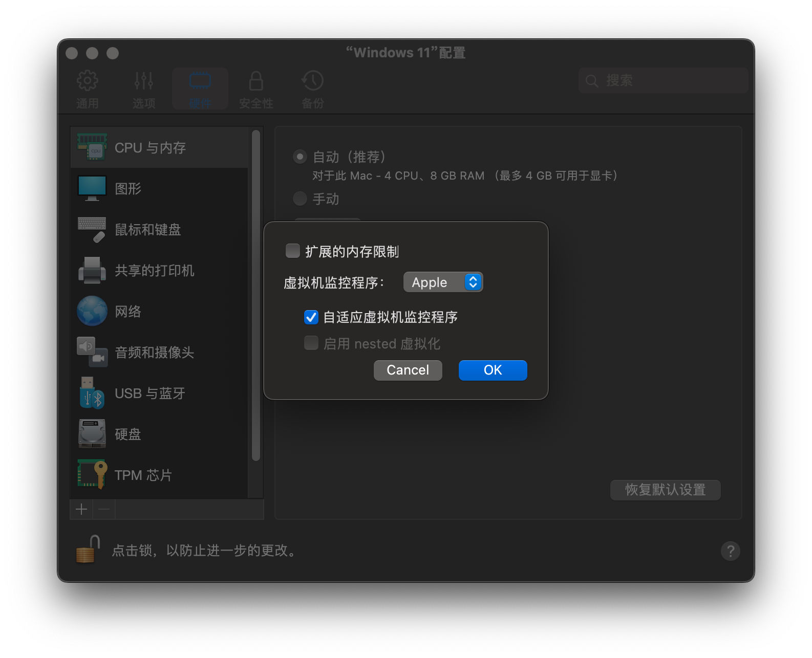This screenshot has width=812, height=658.
Task: Click the 硬盘 label text
Action: click(128, 434)
